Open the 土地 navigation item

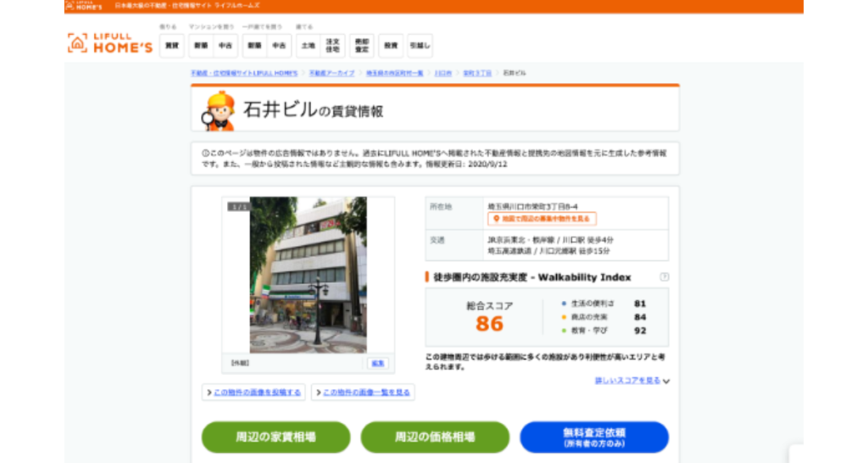308,45
